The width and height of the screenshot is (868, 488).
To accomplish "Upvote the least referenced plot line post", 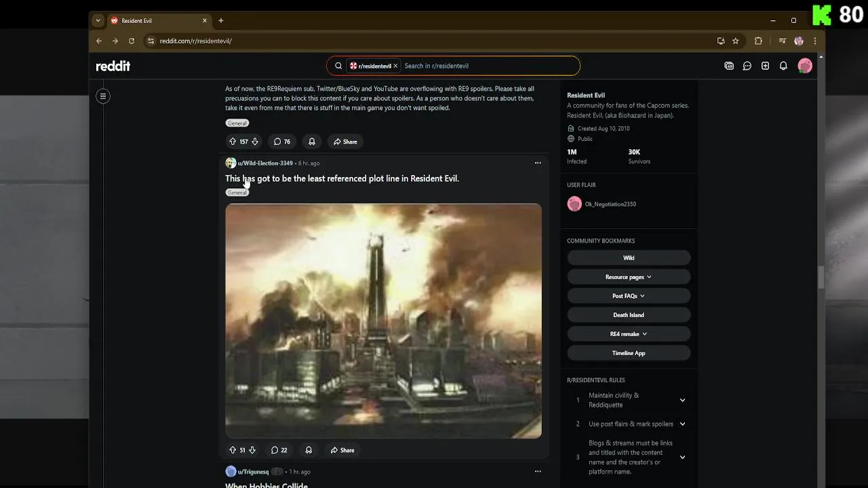I will coord(233,450).
